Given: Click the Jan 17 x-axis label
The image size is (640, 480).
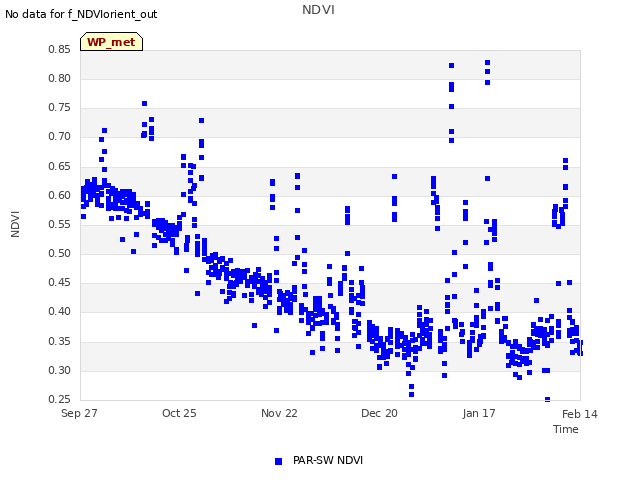Looking at the screenshot, I should pos(479,413).
